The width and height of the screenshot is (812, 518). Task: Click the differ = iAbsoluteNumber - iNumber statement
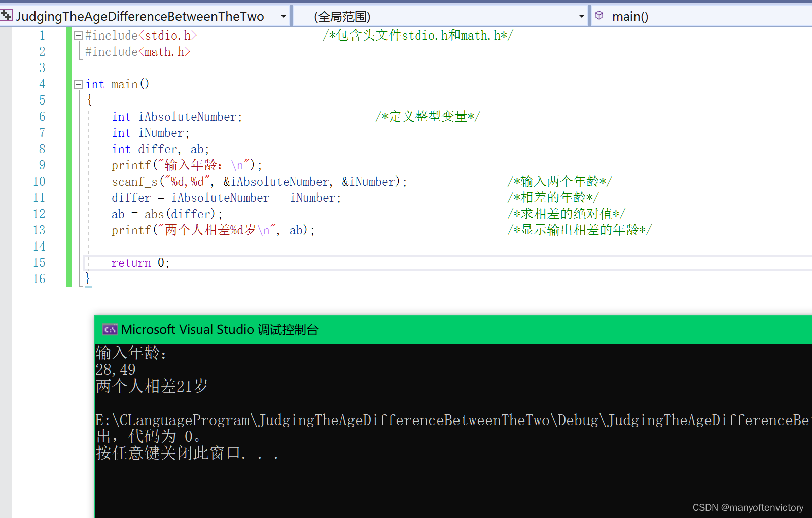(226, 198)
